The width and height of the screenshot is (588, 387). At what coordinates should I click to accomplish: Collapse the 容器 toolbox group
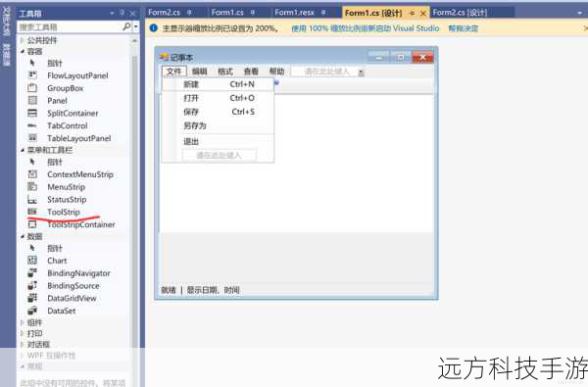coord(23,51)
